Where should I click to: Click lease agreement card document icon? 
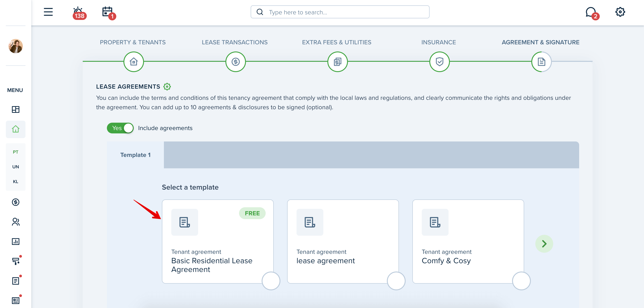point(310,222)
